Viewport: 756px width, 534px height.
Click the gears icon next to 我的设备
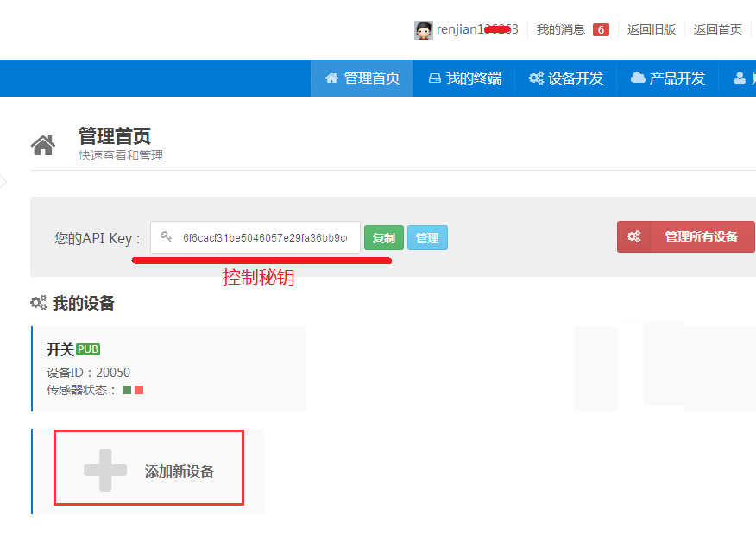pyautogui.click(x=38, y=303)
